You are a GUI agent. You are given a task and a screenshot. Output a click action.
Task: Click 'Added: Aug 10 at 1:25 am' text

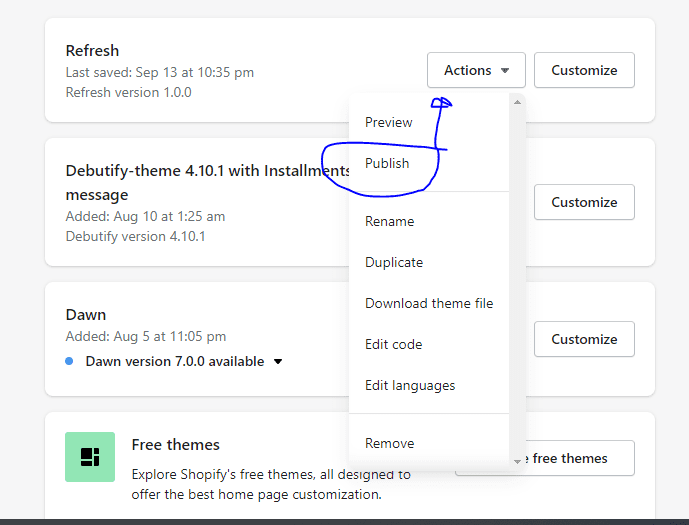pyautogui.click(x=145, y=217)
